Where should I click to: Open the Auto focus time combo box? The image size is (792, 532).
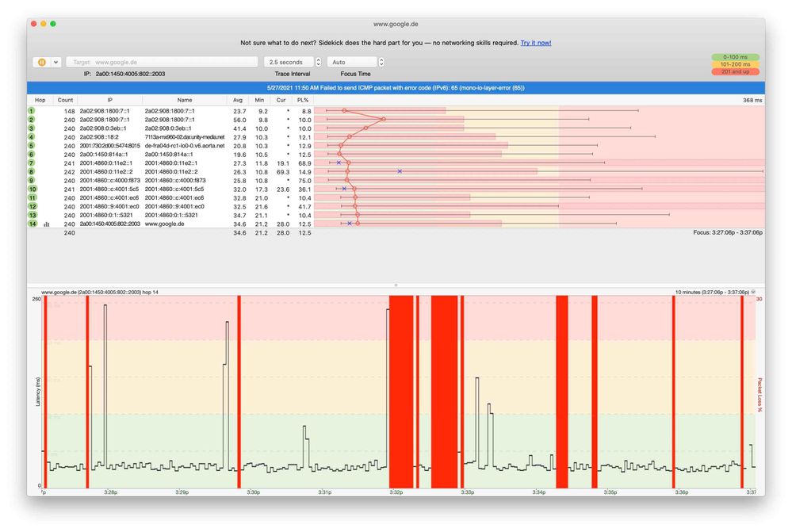coord(352,62)
